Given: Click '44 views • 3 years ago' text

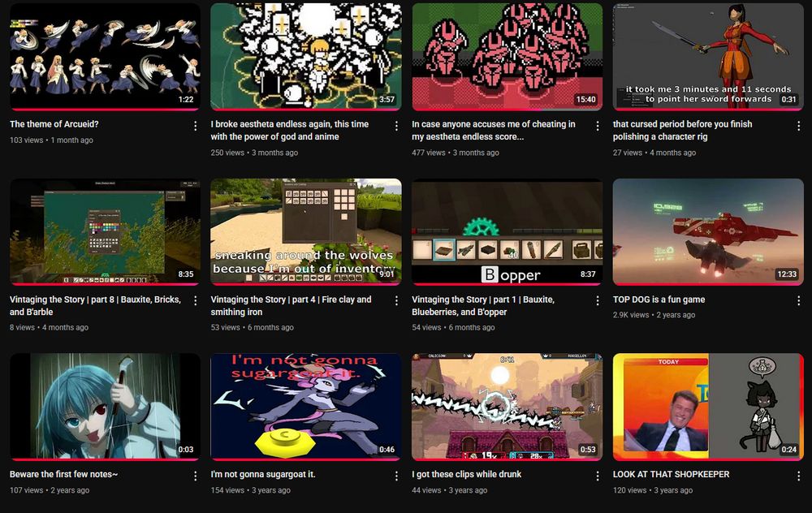Looking at the screenshot, I should (450, 490).
